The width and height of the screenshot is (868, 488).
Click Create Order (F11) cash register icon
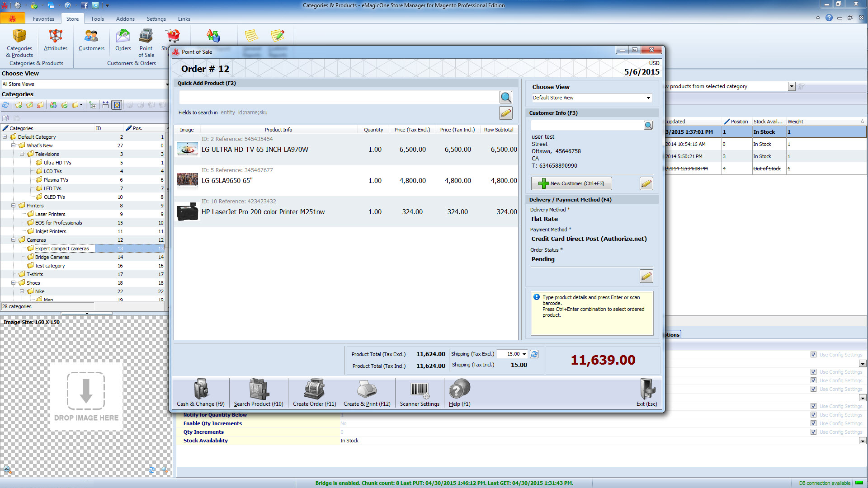[315, 392]
